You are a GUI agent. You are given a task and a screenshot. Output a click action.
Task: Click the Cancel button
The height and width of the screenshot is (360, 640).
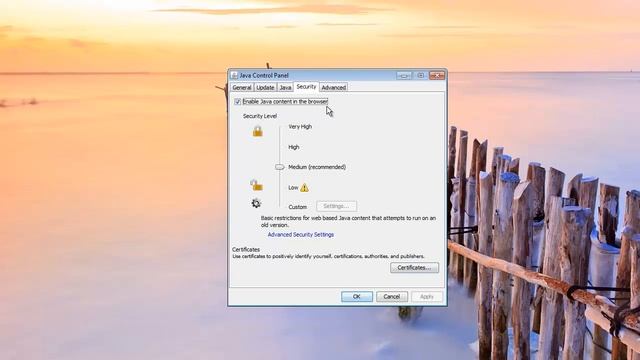click(392, 297)
